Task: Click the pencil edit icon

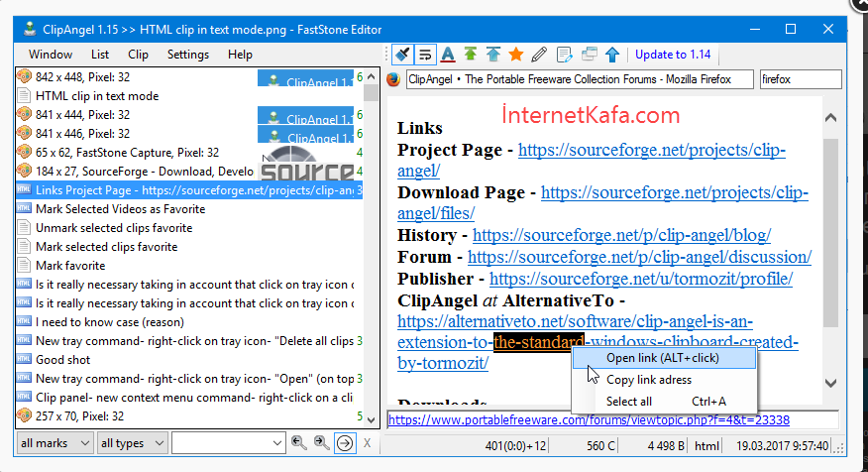Action: [x=539, y=55]
